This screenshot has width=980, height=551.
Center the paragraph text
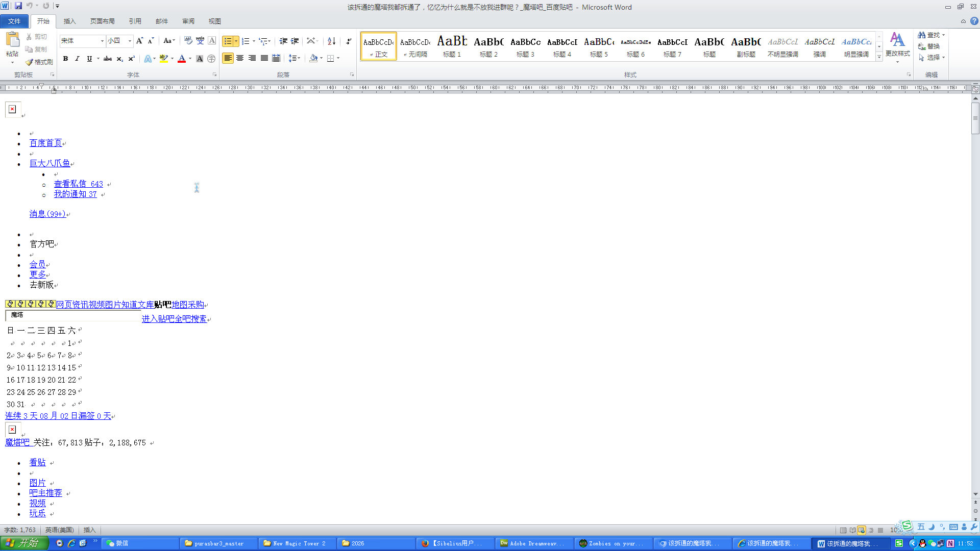[240, 58]
